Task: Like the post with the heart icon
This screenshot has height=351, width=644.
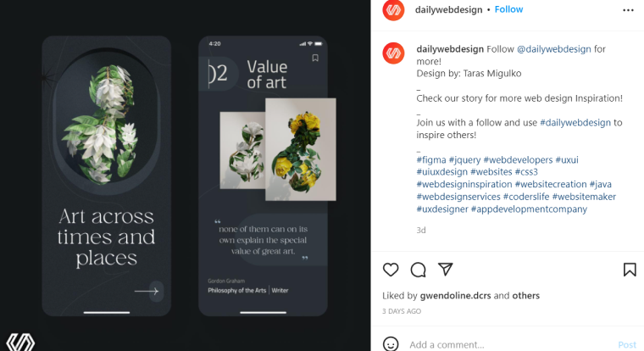Action: click(391, 270)
